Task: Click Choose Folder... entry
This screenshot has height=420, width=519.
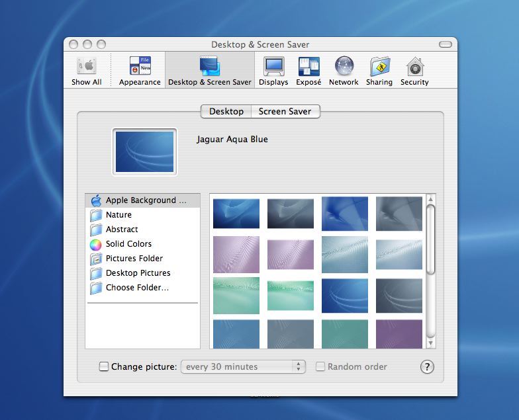Action: 143,288
